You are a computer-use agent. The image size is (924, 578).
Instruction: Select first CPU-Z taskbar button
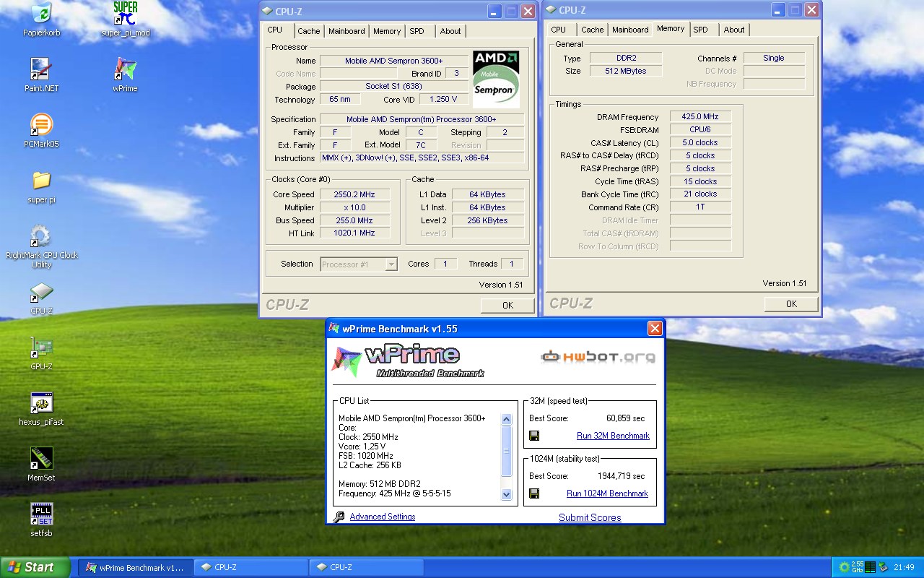click(x=251, y=567)
